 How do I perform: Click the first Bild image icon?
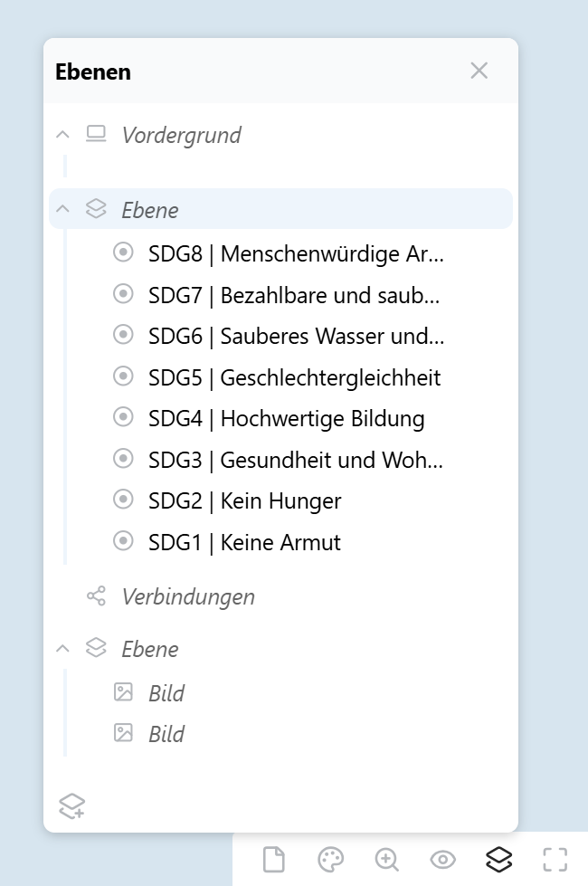coord(123,692)
